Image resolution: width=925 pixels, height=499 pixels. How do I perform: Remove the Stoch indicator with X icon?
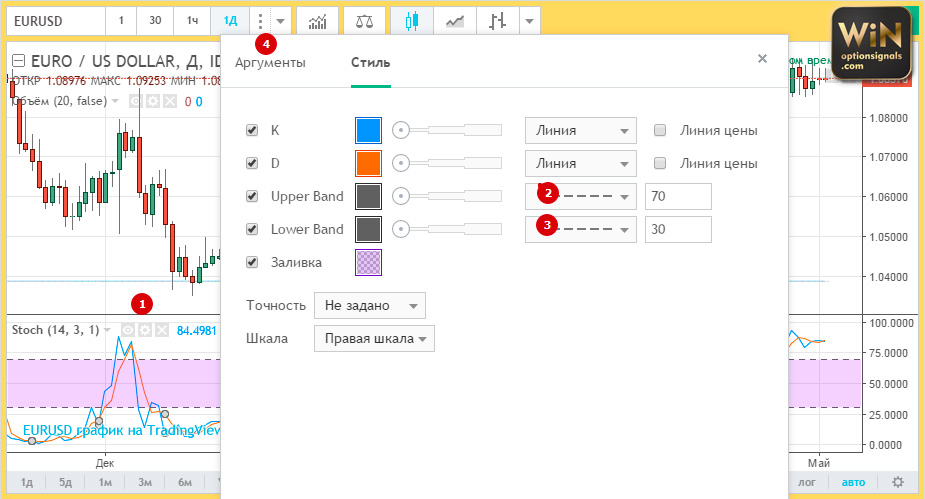click(161, 329)
